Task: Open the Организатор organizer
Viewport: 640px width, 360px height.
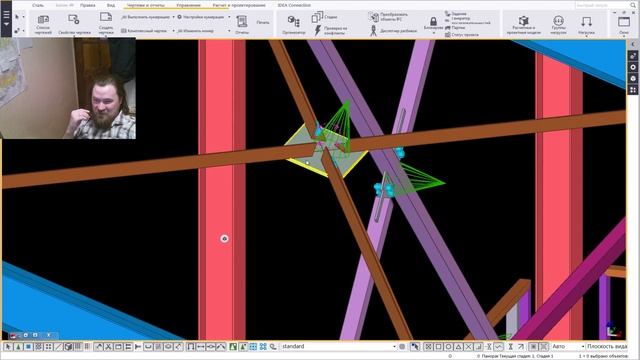Action: click(293, 24)
